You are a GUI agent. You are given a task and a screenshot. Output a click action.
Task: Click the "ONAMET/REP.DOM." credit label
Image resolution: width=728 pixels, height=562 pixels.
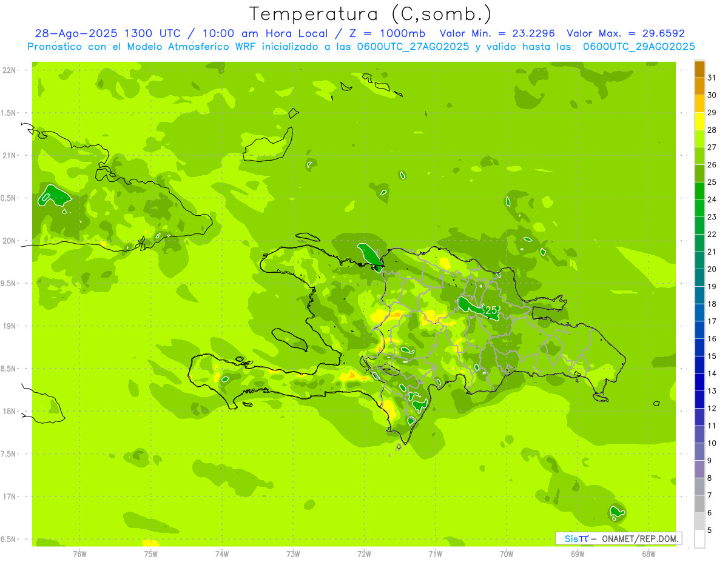coord(639,538)
